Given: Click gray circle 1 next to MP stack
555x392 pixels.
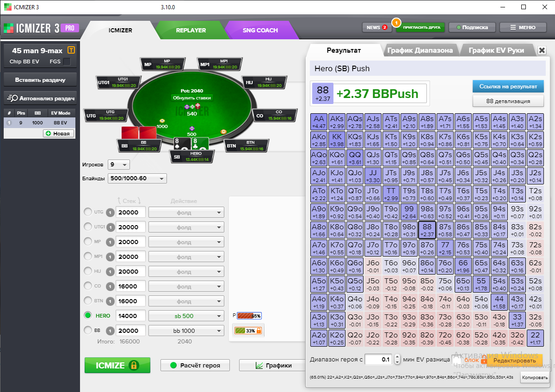Looking at the screenshot, I should tap(110, 242).
